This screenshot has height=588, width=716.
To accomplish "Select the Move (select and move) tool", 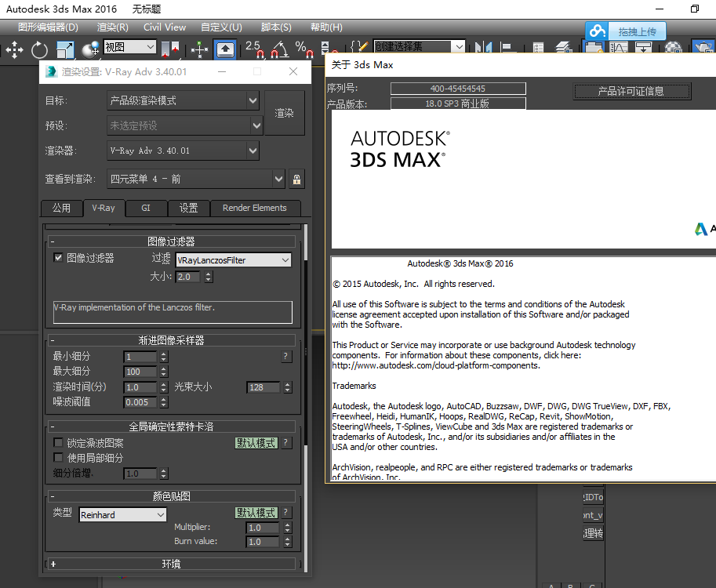I will tap(15, 49).
